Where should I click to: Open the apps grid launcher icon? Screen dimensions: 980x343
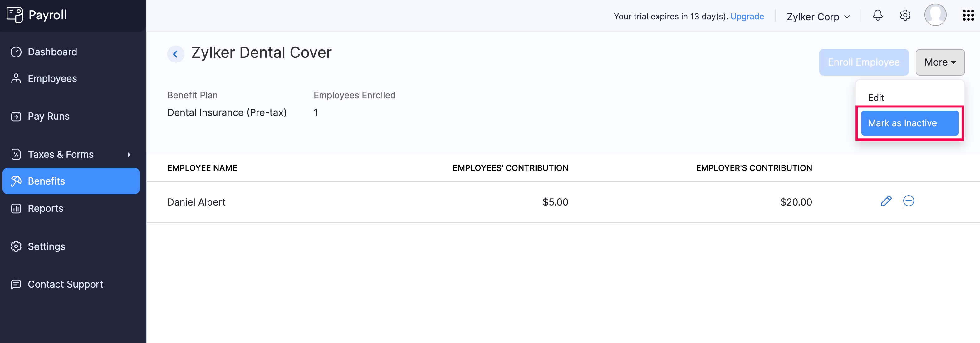[x=968, y=16]
